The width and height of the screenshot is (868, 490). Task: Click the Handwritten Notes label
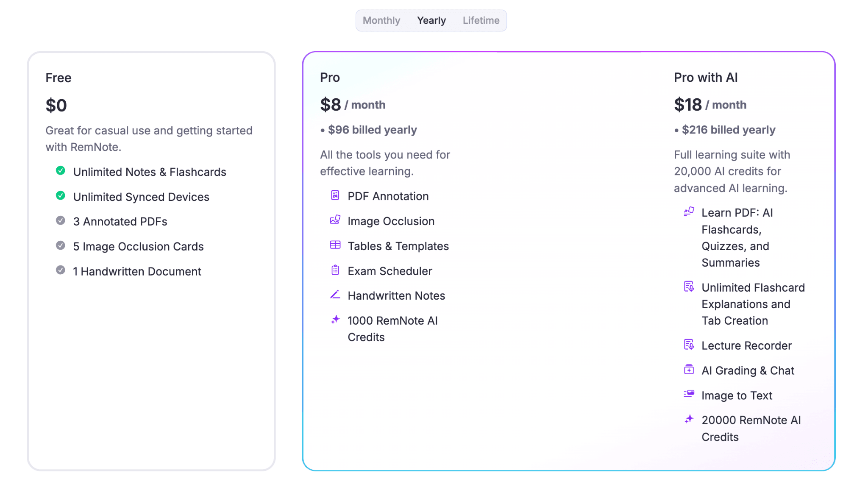396,296
